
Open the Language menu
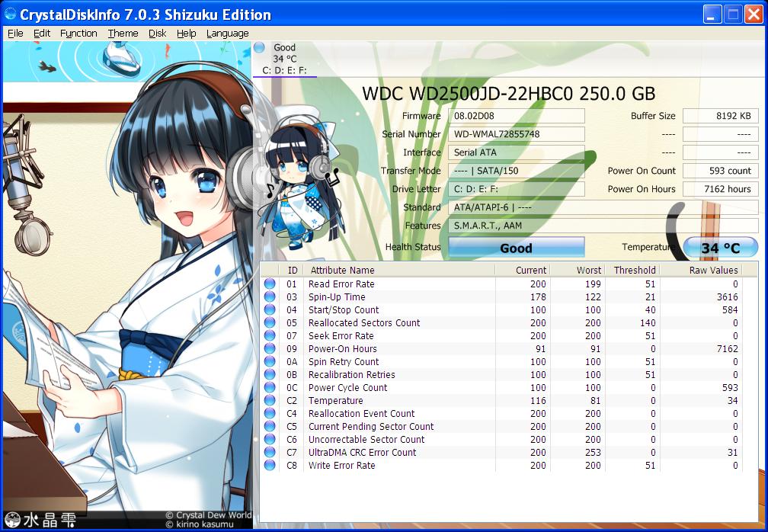(x=227, y=34)
